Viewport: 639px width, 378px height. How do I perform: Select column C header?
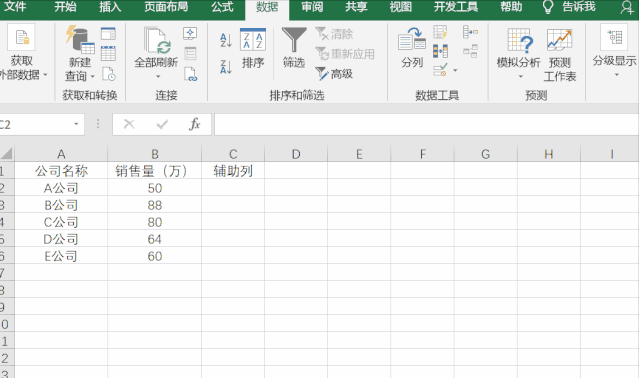point(233,154)
